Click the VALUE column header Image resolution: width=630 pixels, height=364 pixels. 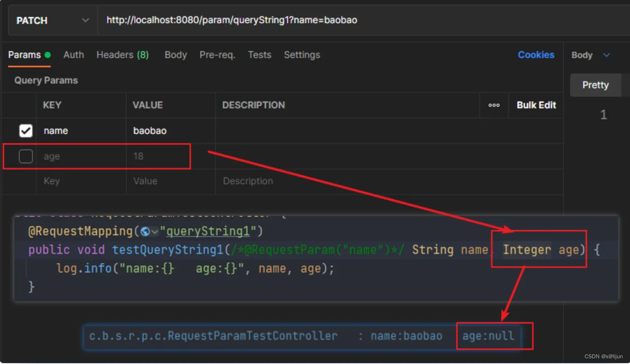pos(148,105)
